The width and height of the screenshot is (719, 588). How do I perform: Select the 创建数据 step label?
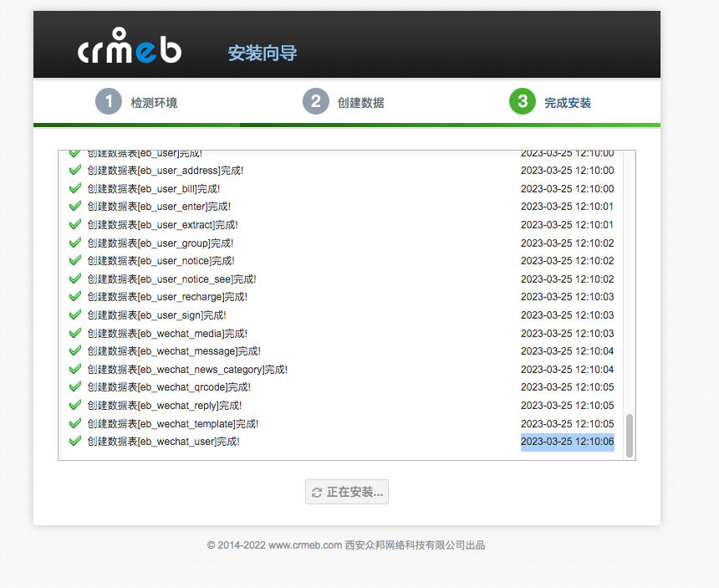[x=361, y=103]
